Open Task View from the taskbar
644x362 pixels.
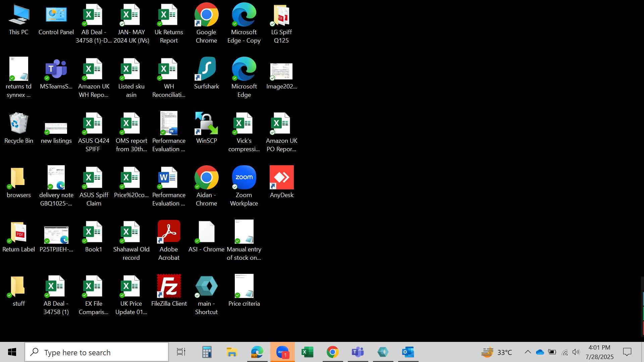[x=181, y=352]
